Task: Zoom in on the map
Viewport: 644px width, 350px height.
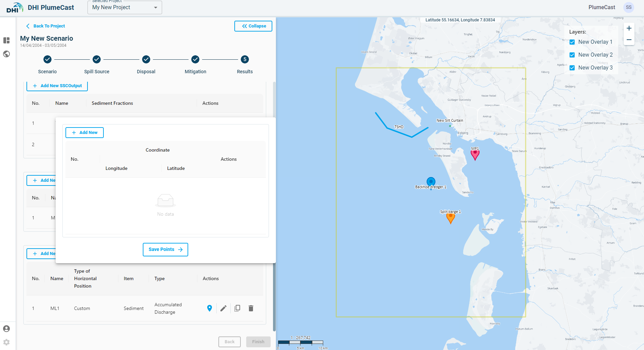Action: click(x=629, y=28)
